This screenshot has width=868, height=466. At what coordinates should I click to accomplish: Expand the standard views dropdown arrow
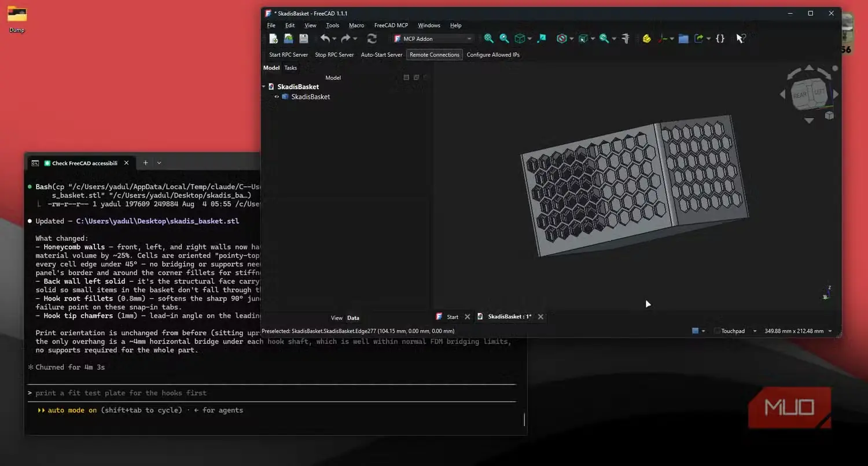click(x=529, y=39)
